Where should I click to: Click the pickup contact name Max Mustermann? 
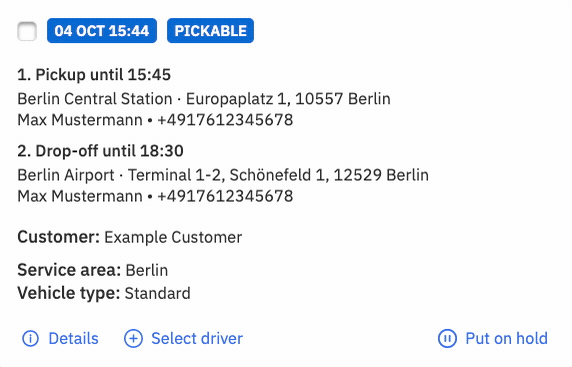click(80, 120)
